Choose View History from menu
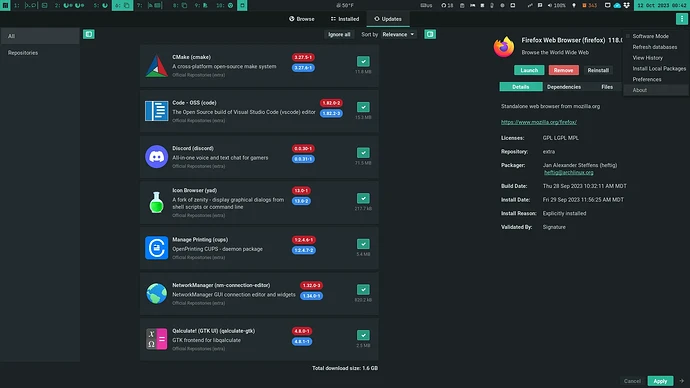 click(647, 58)
